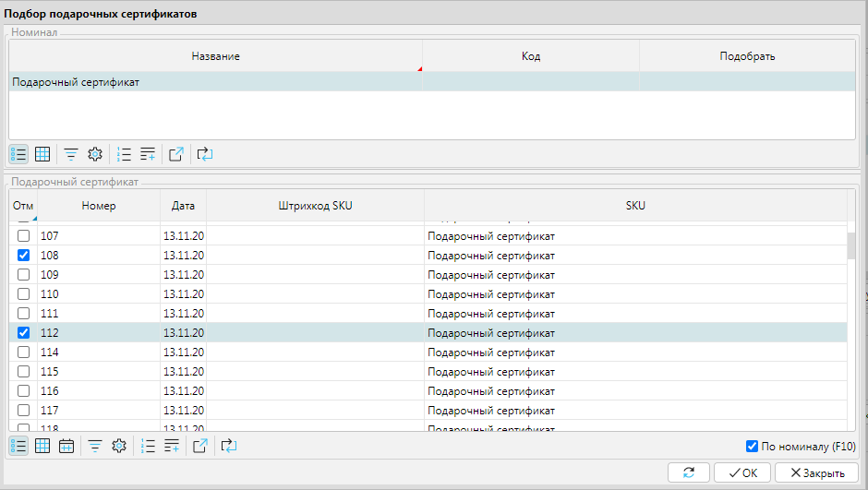Open filter icon in the Номинал toolbar

70,154
